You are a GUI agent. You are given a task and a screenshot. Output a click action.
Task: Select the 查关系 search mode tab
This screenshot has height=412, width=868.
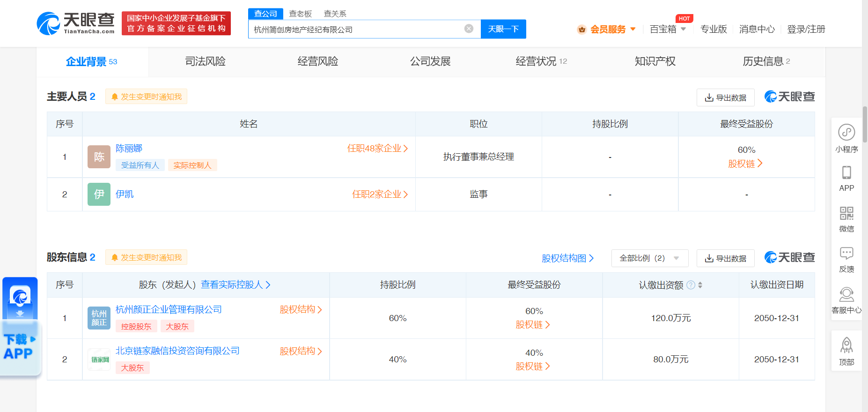point(335,14)
